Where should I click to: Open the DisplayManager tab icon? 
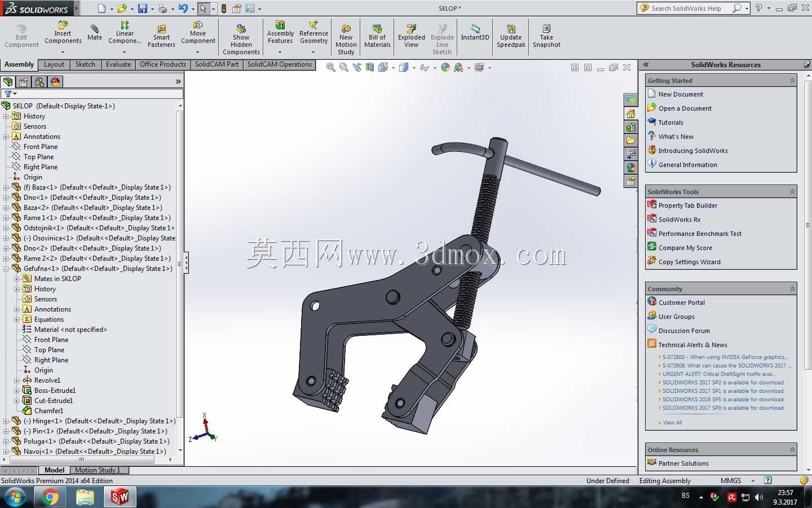pos(55,82)
